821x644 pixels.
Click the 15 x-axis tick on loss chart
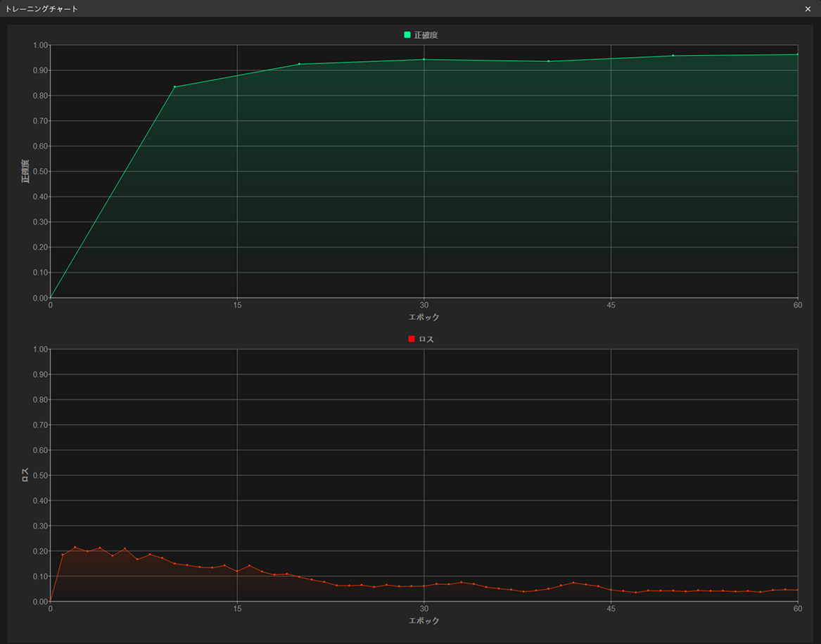237,608
